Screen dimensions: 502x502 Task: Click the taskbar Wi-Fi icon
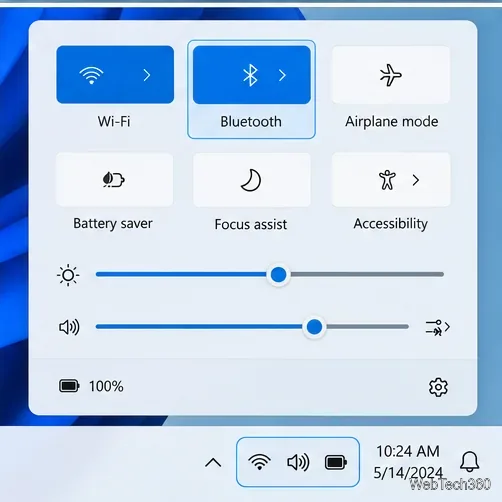259,462
